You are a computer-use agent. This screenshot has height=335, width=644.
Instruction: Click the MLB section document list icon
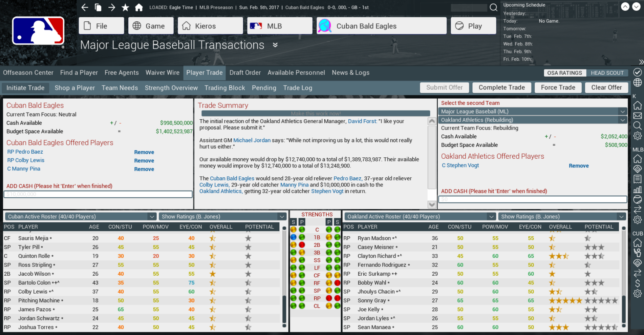(638, 179)
